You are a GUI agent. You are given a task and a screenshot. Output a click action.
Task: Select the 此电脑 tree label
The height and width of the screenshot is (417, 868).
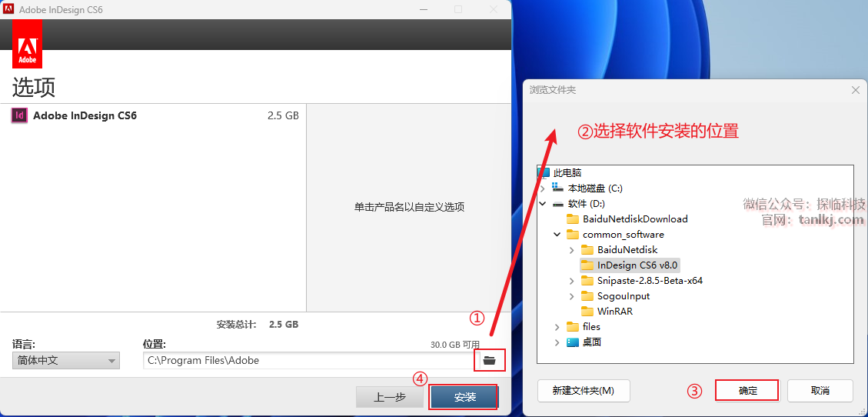567,173
